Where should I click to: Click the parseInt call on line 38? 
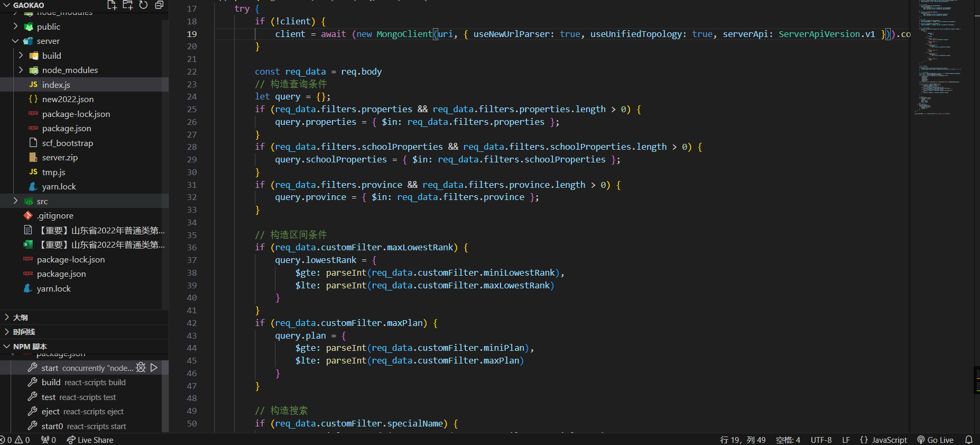(346, 273)
